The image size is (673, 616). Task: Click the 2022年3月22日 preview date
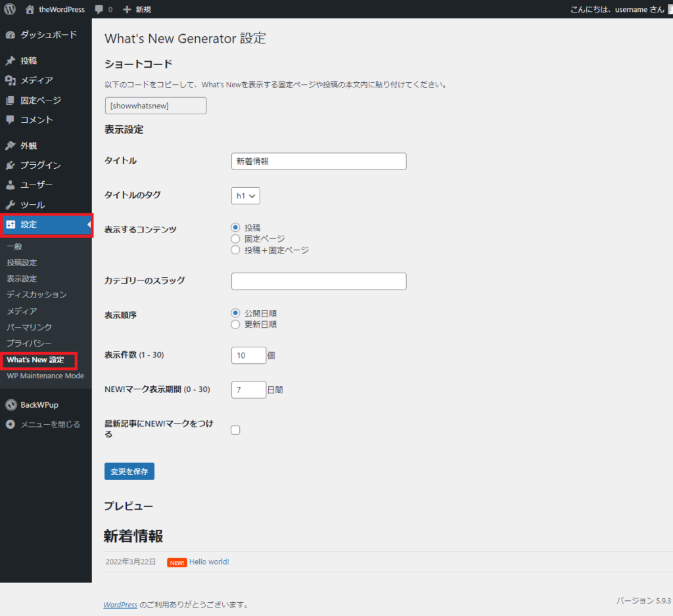(131, 562)
